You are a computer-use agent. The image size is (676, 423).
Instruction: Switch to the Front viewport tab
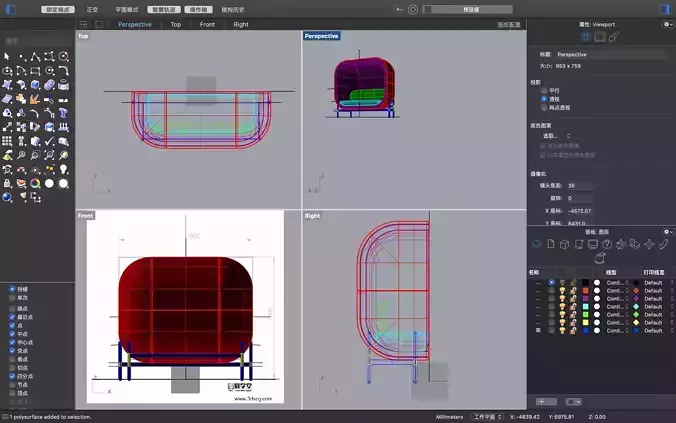point(207,25)
